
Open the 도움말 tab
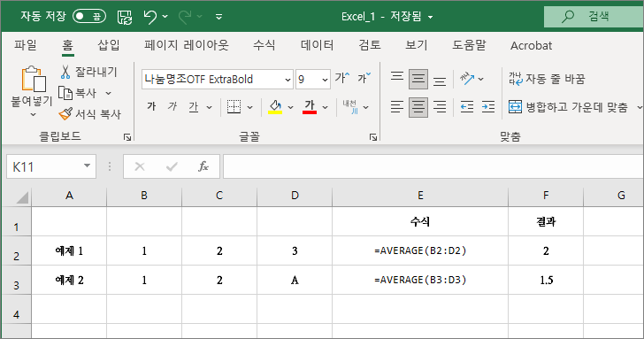(x=469, y=45)
